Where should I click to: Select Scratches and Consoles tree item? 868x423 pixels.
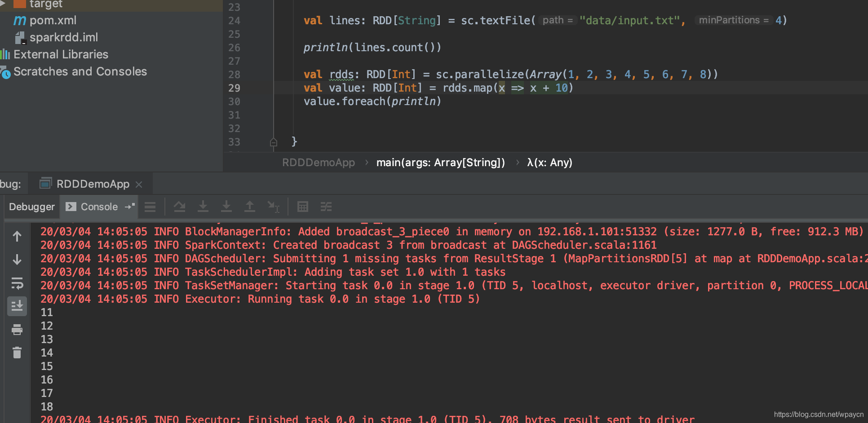pyautogui.click(x=80, y=71)
